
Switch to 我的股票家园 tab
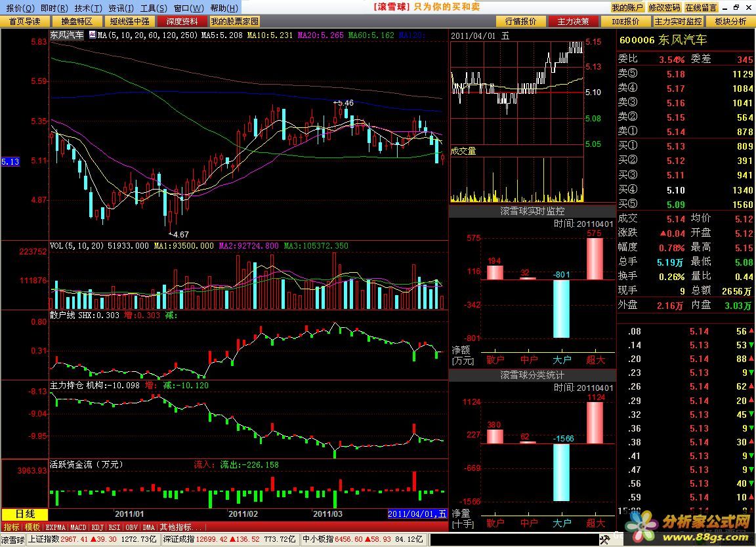[235, 22]
